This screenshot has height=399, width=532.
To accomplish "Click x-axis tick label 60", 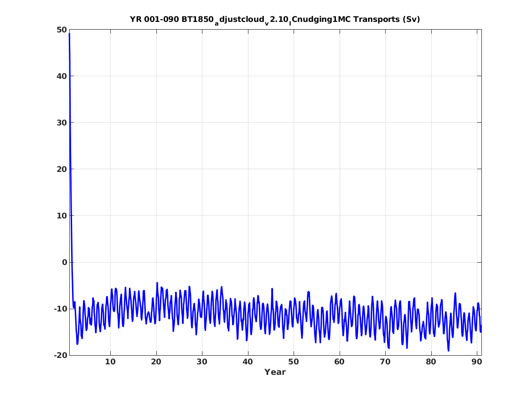I will coord(339,362).
